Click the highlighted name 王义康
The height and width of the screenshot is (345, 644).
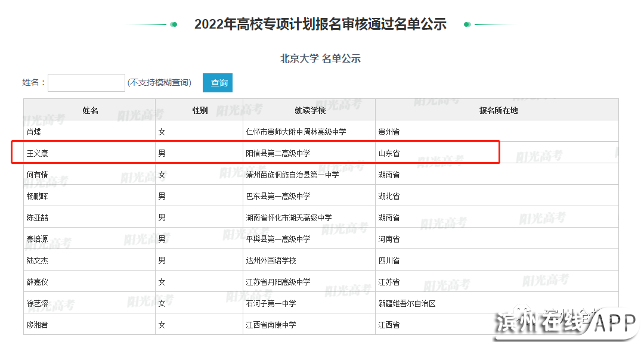coord(38,153)
